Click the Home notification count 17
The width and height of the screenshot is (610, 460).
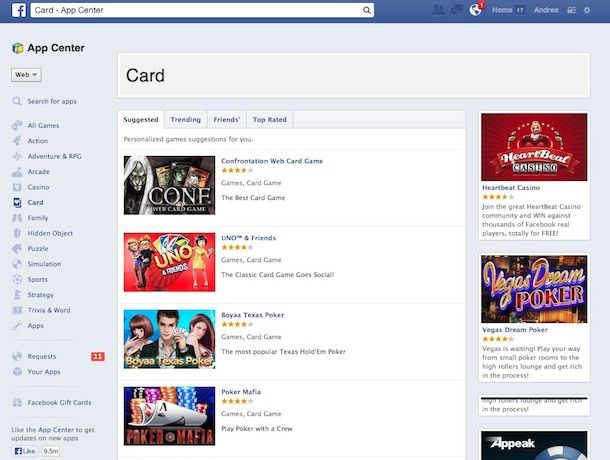click(520, 10)
